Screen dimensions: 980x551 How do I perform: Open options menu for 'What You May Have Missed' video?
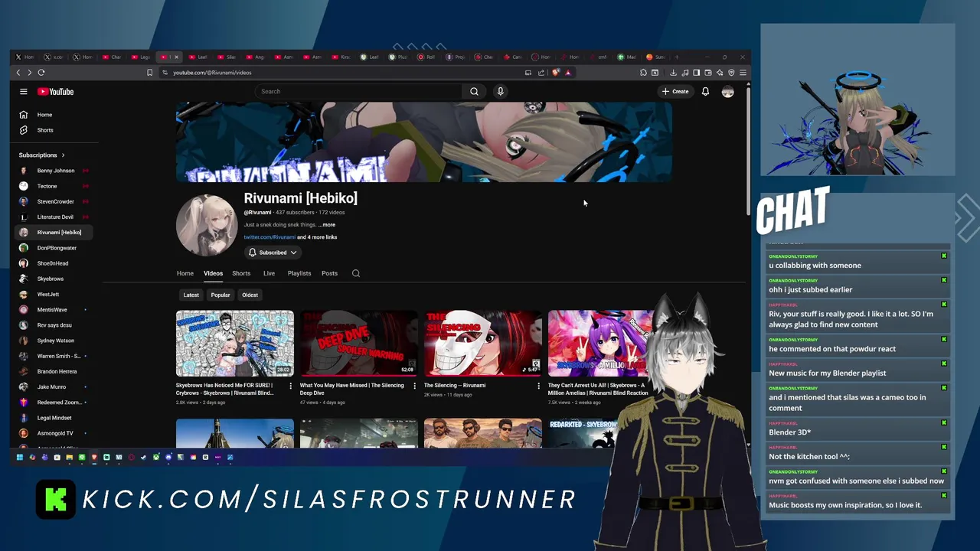[414, 386]
